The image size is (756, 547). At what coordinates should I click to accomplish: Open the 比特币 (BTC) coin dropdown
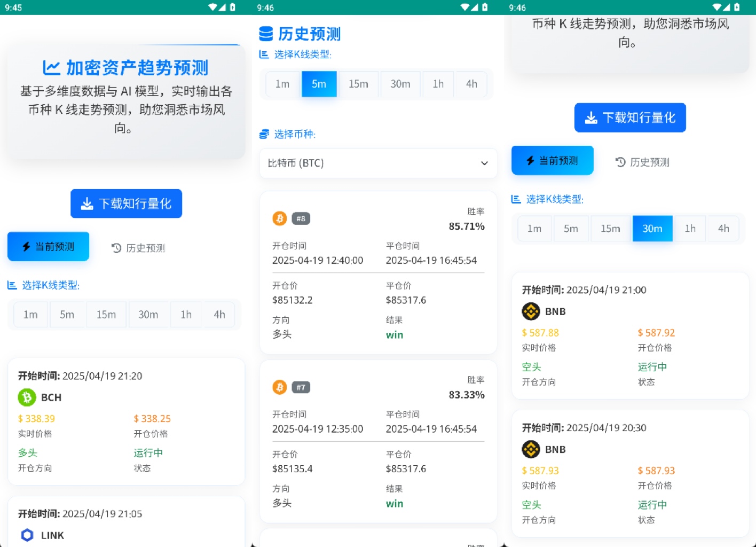378,163
